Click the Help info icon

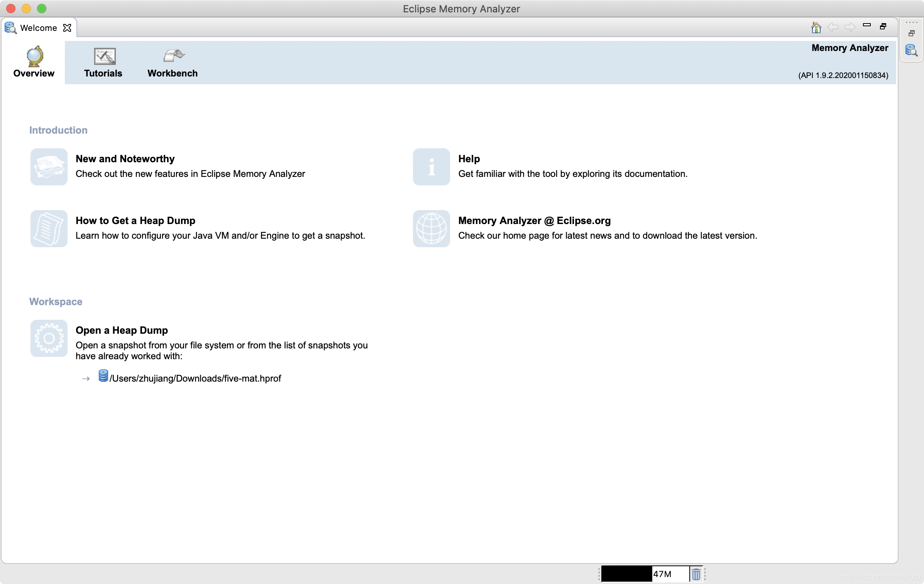(432, 167)
